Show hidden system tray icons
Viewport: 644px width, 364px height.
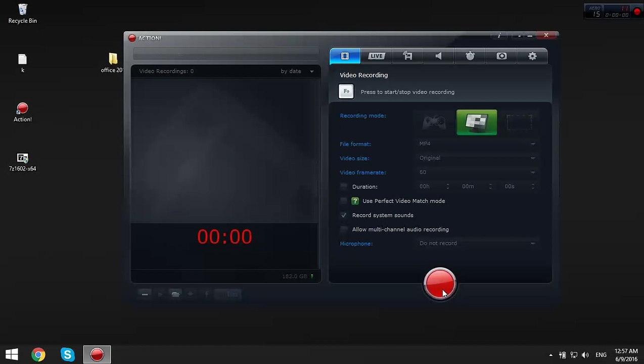(551, 355)
